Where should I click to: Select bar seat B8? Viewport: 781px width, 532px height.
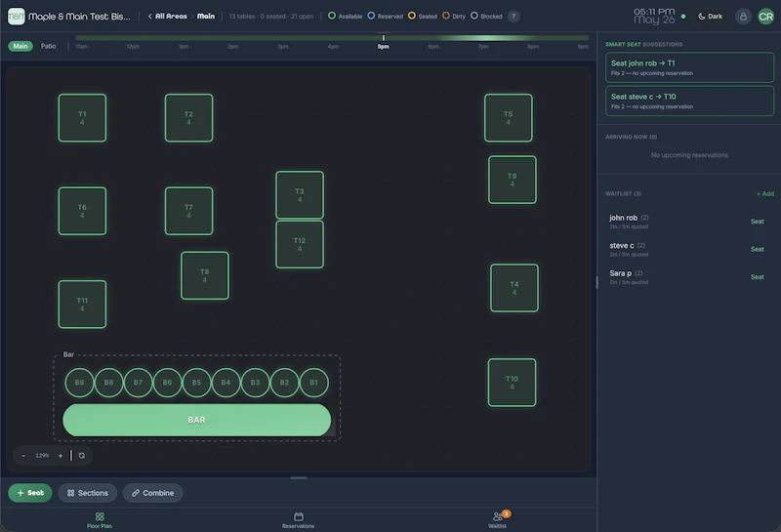tap(108, 383)
